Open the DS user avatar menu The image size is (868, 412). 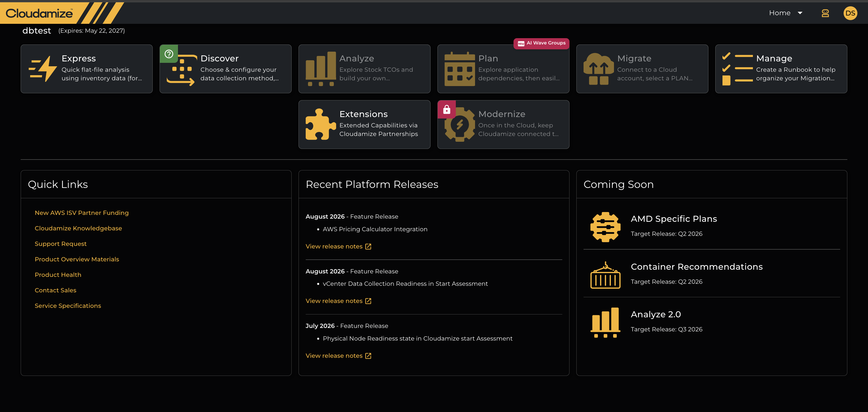click(x=850, y=13)
